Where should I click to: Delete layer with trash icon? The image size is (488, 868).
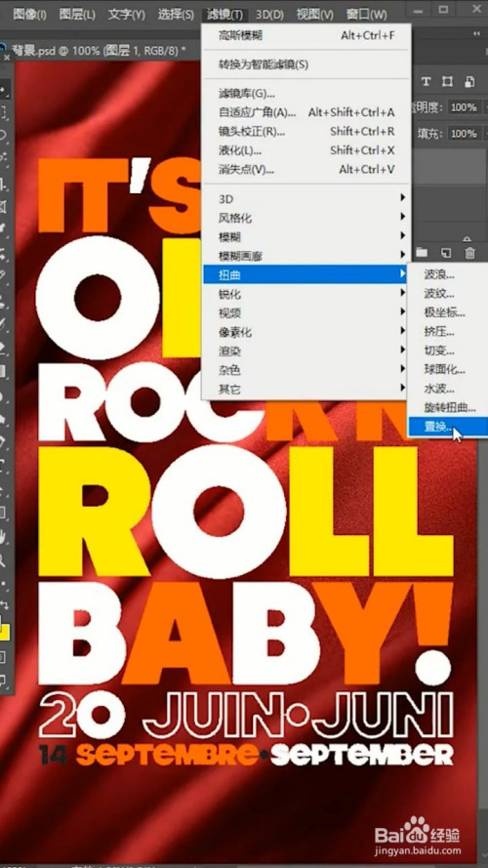469,253
